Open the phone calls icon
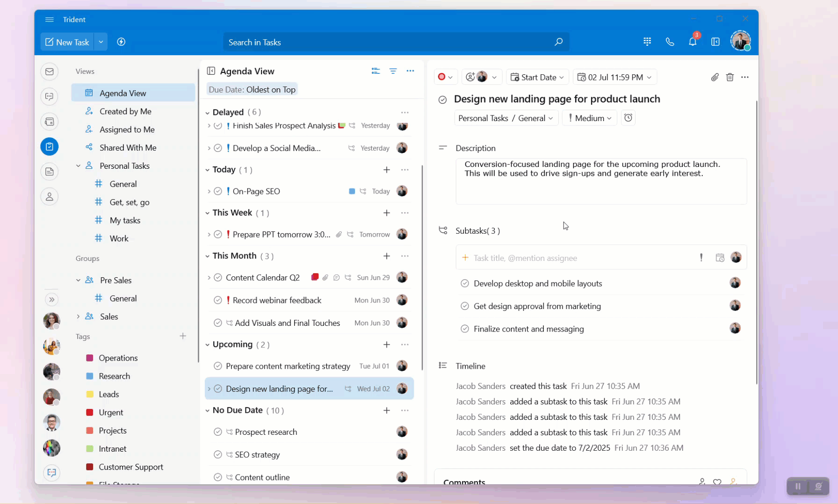The image size is (838, 504). 670,42
